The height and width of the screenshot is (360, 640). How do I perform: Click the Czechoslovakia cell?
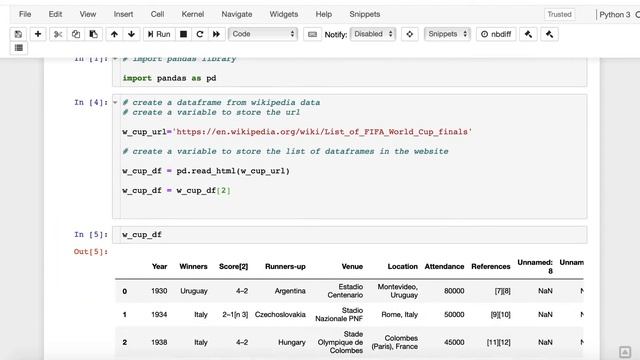280,315
